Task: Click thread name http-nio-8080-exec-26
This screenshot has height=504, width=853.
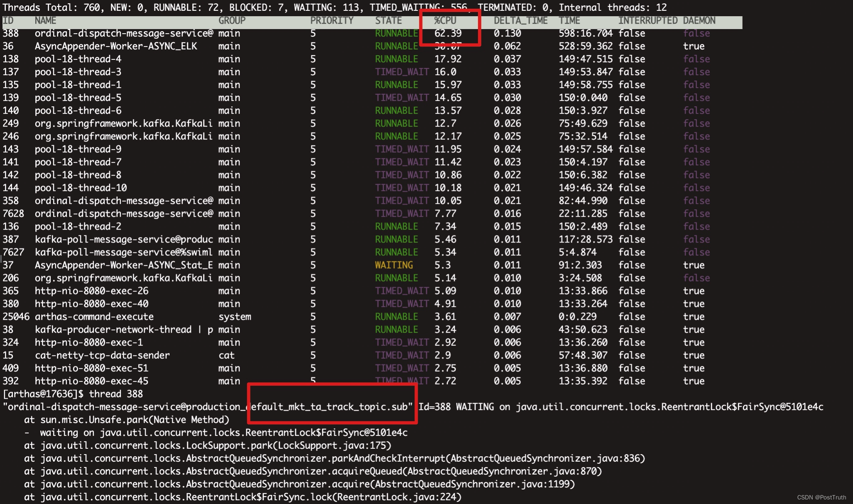Action: pyautogui.click(x=92, y=291)
